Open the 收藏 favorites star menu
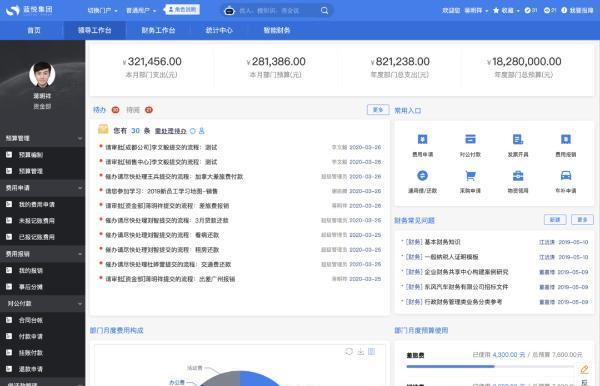This screenshot has height=386, width=600. click(506, 10)
